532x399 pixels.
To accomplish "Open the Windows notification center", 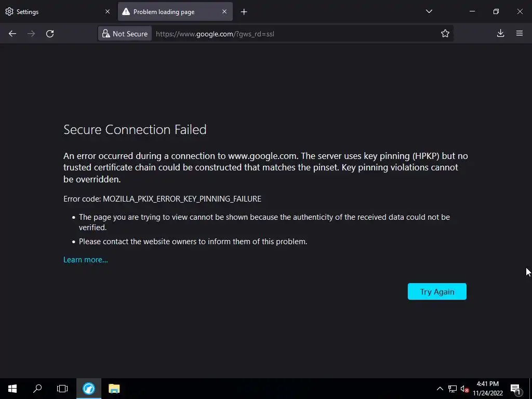I will (x=515, y=389).
